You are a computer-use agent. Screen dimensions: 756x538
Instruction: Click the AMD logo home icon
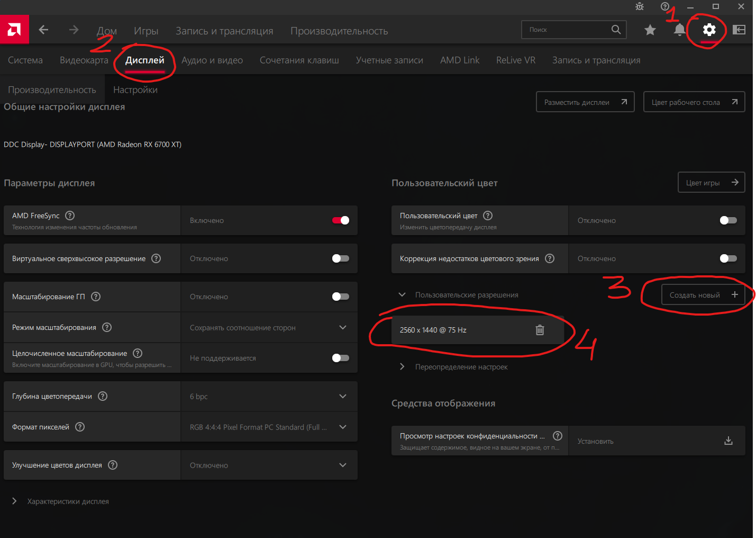point(14,30)
